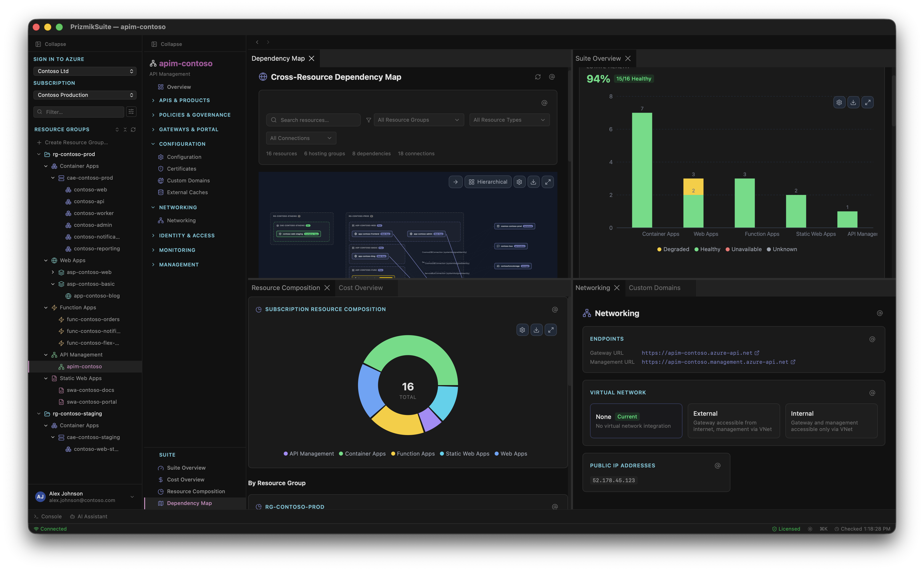Open external Gateway URL link icon
The image size is (924, 571).
757,353
